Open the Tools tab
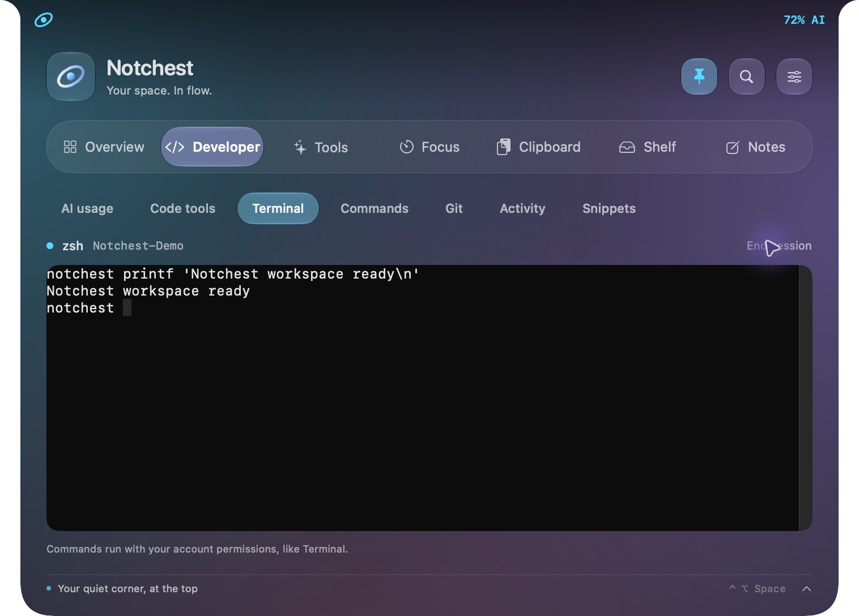The image size is (859, 616). pyautogui.click(x=321, y=147)
